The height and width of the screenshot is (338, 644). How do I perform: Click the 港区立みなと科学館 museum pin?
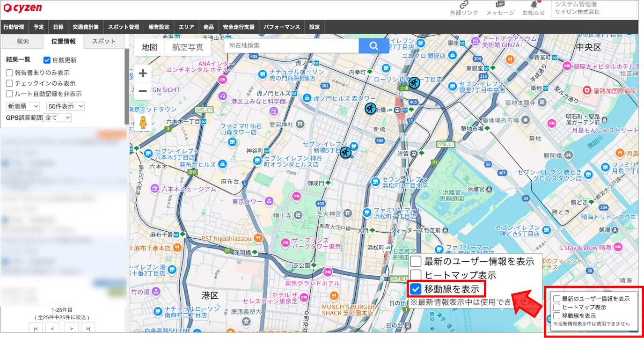(274, 111)
